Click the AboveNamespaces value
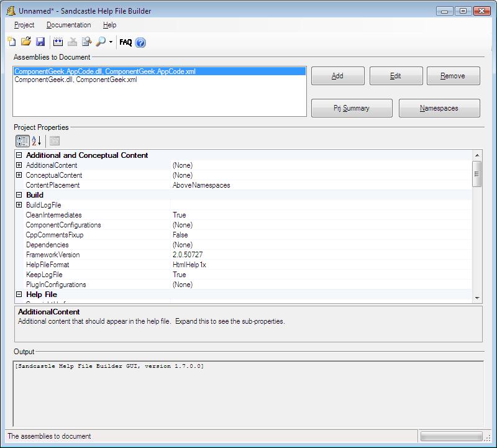Image resolution: width=497 pixels, height=448 pixels. click(x=201, y=185)
